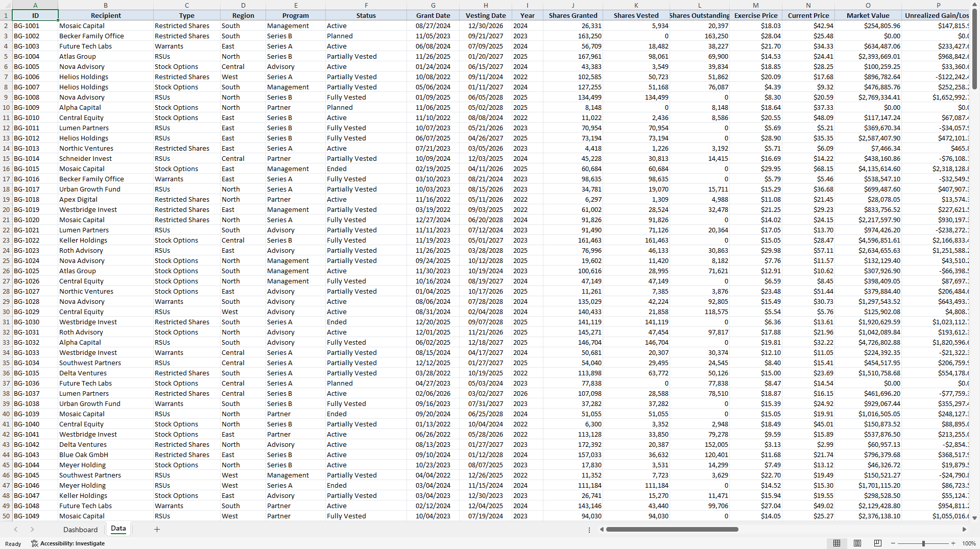
Task: Select cell BG-1025
Action: pyautogui.click(x=35, y=271)
